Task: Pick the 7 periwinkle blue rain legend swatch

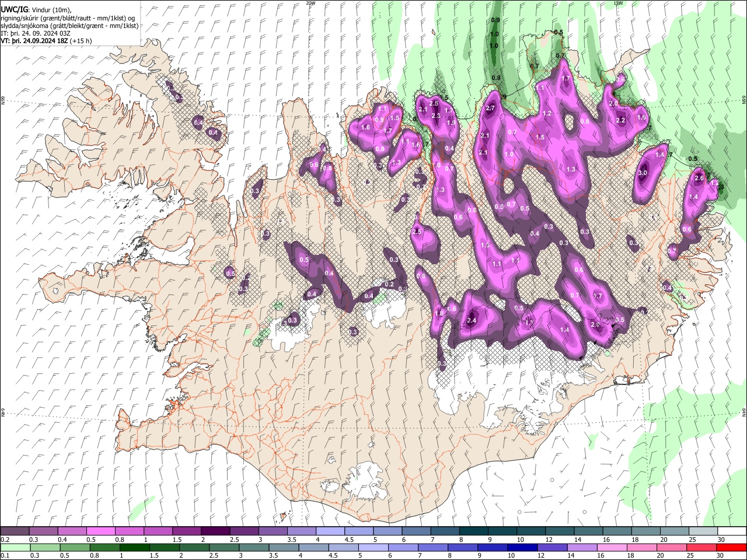Action: pyautogui.click(x=433, y=548)
